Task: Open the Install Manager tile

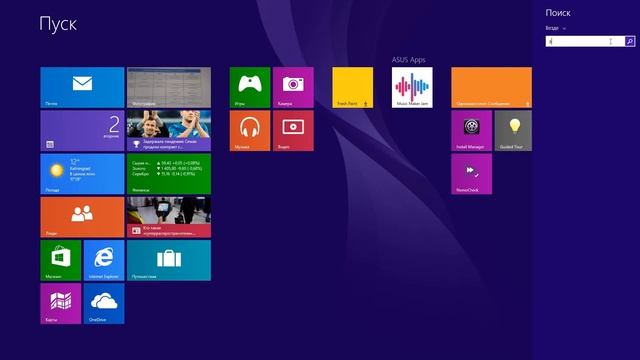Action: (471, 131)
